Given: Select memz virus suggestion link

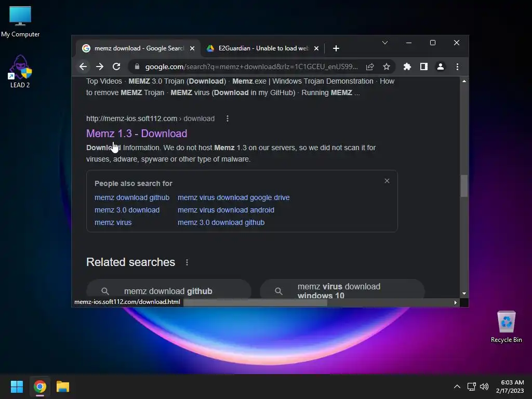Looking at the screenshot, I should coord(113,222).
